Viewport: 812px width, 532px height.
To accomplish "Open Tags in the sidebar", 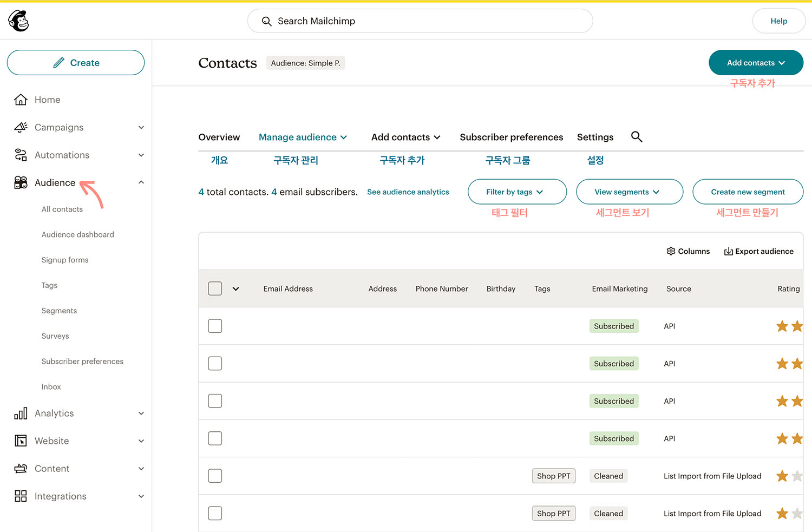I will [49, 286].
